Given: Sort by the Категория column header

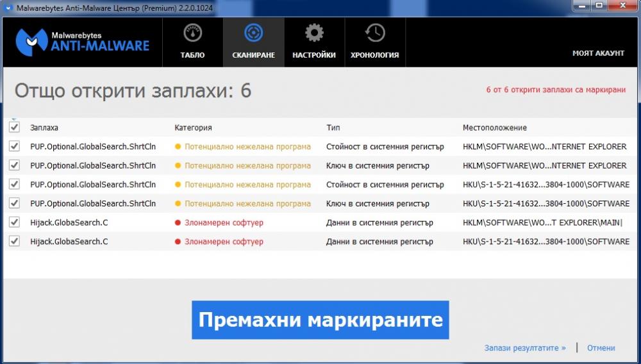Looking at the screenshot, I should (193, 128).
